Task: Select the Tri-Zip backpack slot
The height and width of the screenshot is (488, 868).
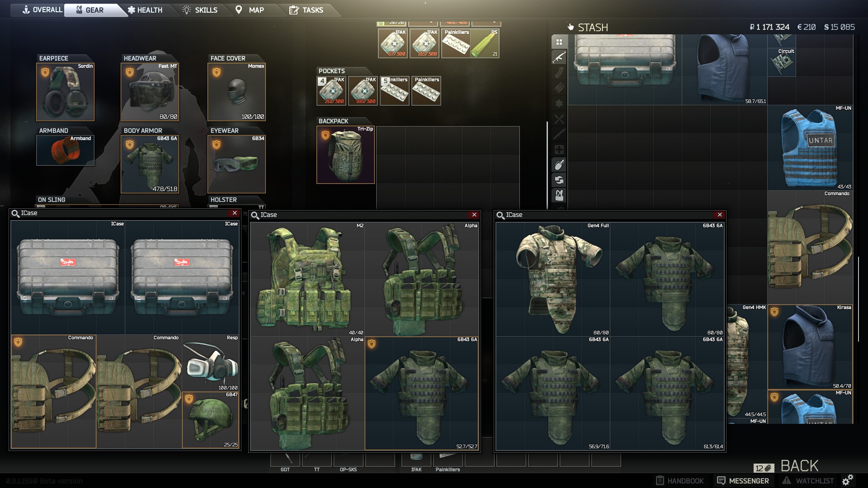Action: tap(345, 155)
